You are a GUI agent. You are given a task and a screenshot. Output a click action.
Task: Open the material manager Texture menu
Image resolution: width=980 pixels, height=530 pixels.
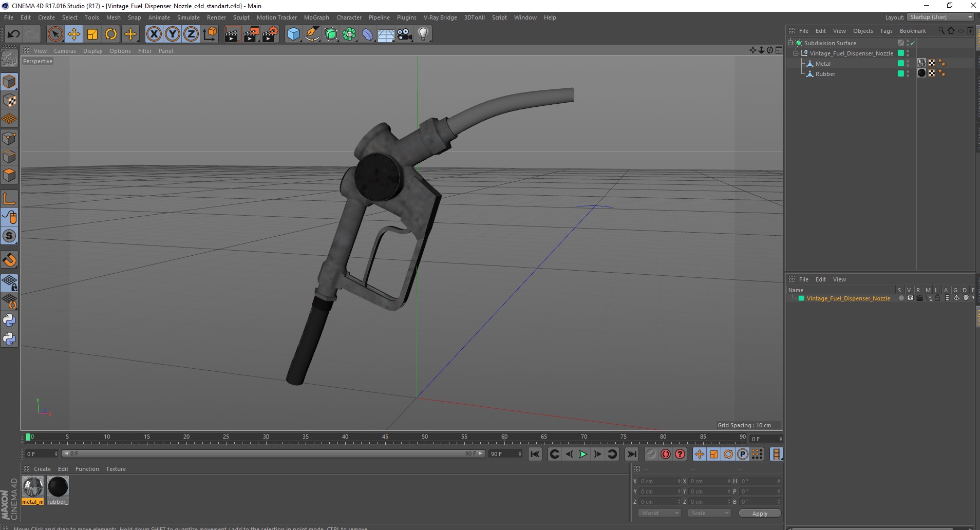[x=116, y=469]
